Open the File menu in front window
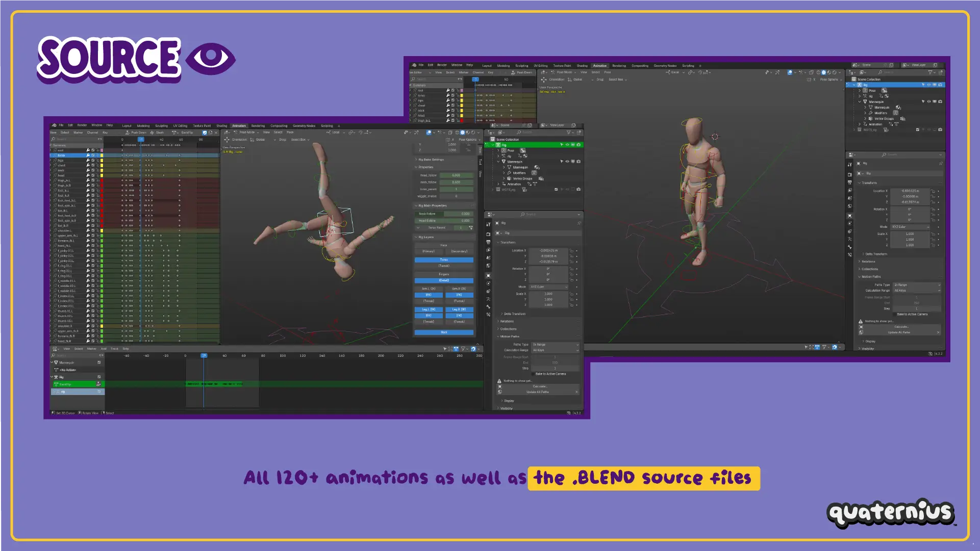Image resolution: width=980 pixels, height=551 pixels. point(61,125)
